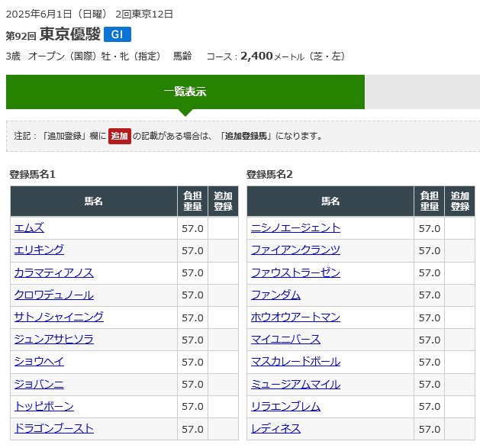The width and height of the screenshot is (480, 448).
Task: Select the ファイアンクランツ link
Action: [x=295, y=250]
